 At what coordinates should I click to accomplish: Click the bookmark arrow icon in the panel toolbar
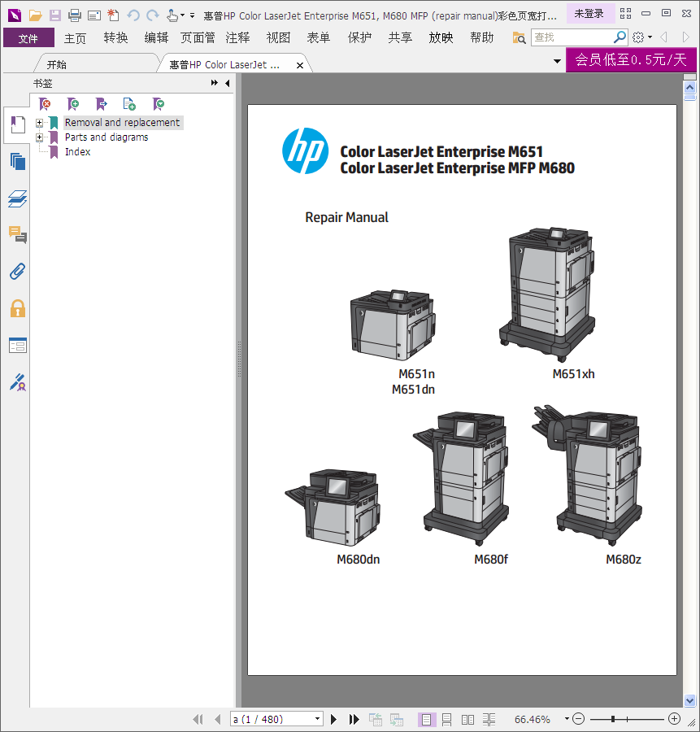pos(102,103)
